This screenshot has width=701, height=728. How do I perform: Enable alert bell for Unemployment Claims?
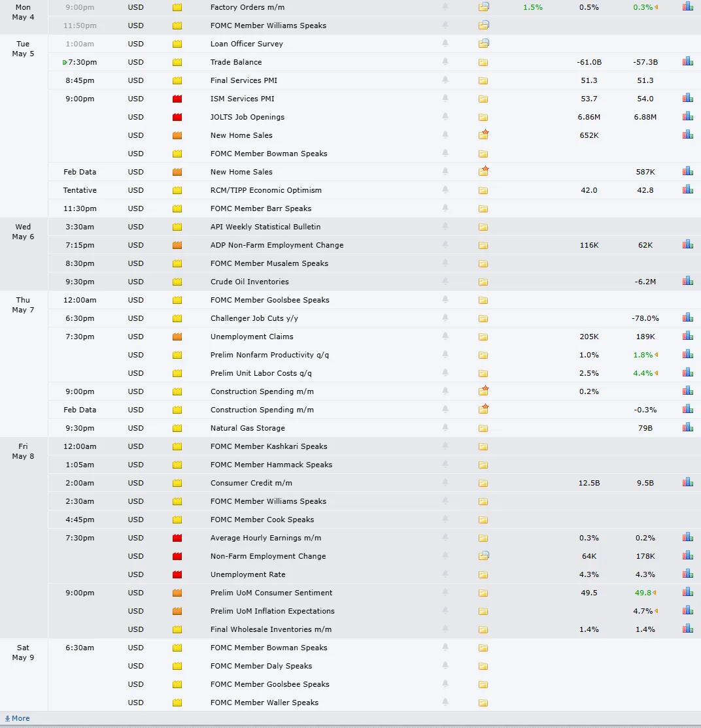click(445, 336)
